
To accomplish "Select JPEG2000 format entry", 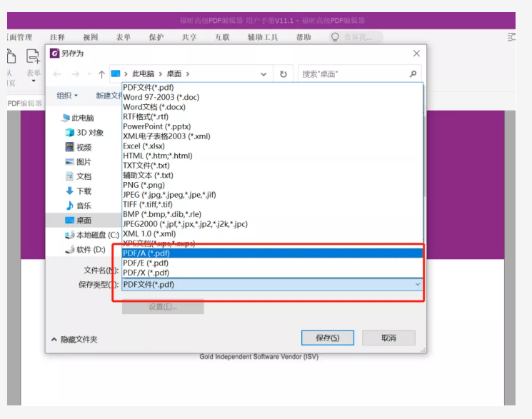I will point(272,224).
